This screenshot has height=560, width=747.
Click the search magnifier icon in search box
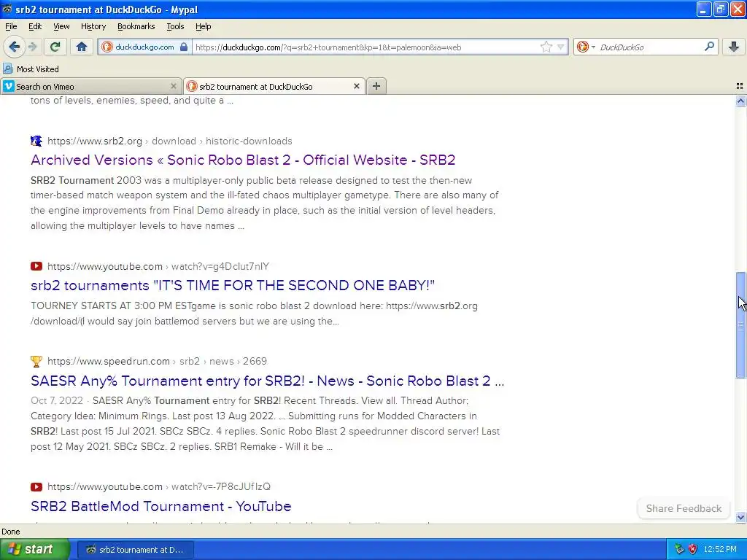click(x=709, y=46)
